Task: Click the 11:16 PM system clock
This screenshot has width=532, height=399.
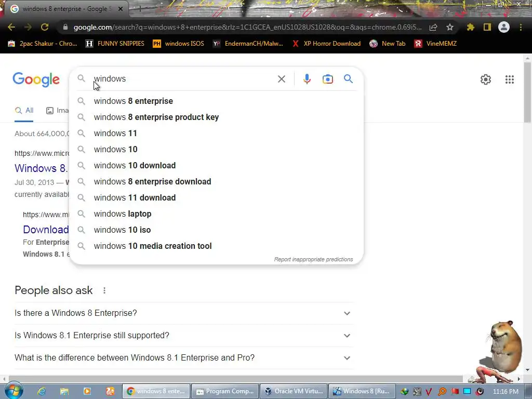Action: point(506,391)
